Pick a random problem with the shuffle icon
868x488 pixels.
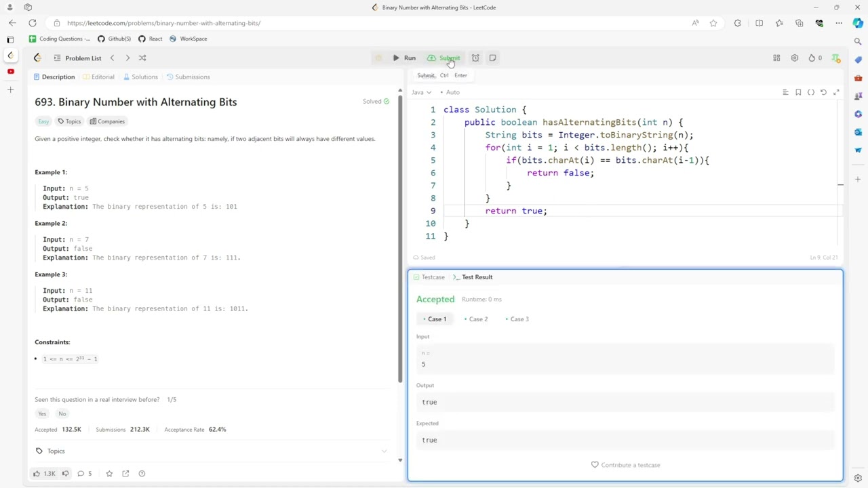(x=142, y=58)
